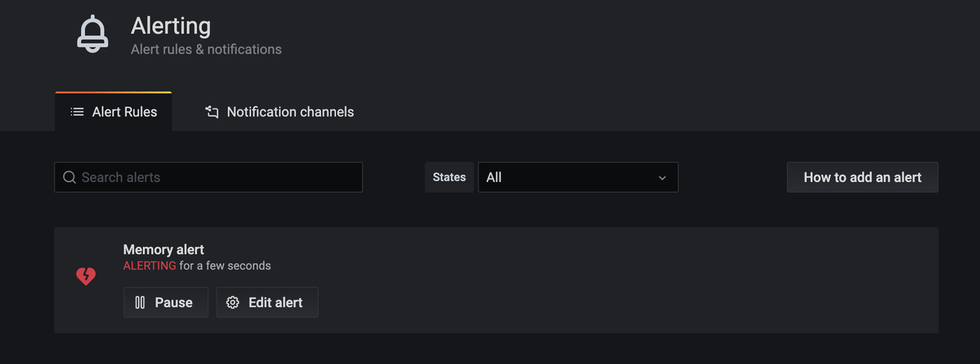980x364 pixels.
Task: Click the Notification channels tab icon
Action: coord(212,112)
